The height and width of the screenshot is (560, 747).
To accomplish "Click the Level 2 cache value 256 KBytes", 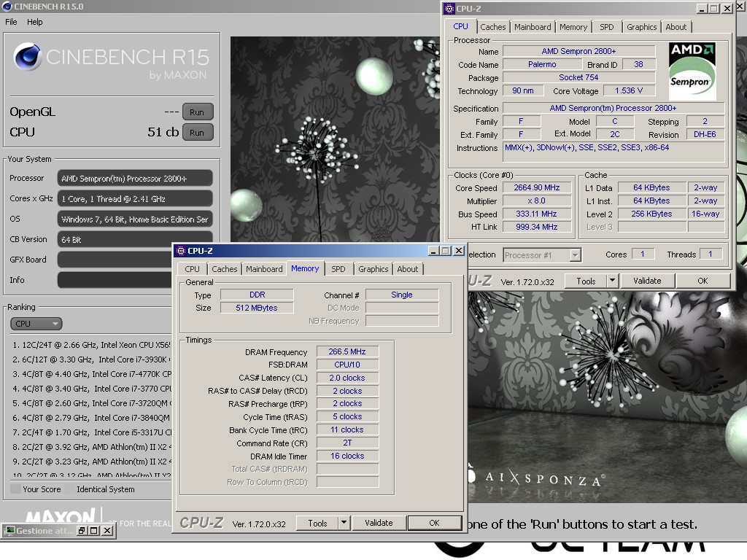I will [651, 214].
